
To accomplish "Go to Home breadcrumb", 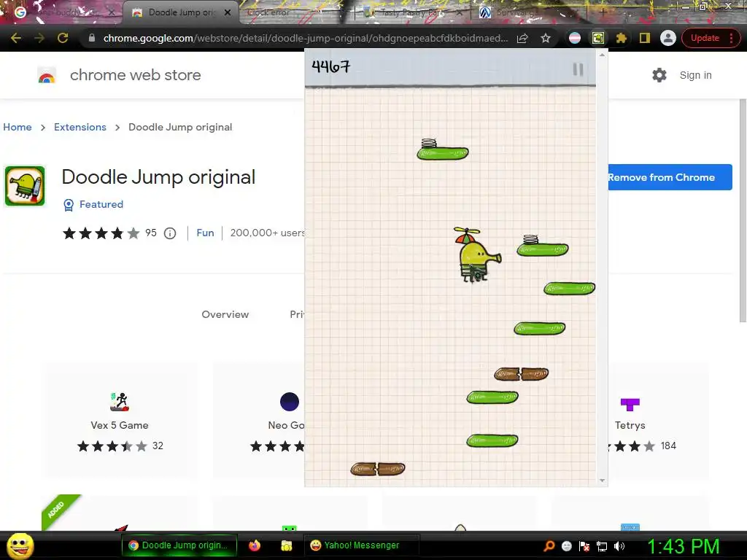I will (x=18, y=127).
